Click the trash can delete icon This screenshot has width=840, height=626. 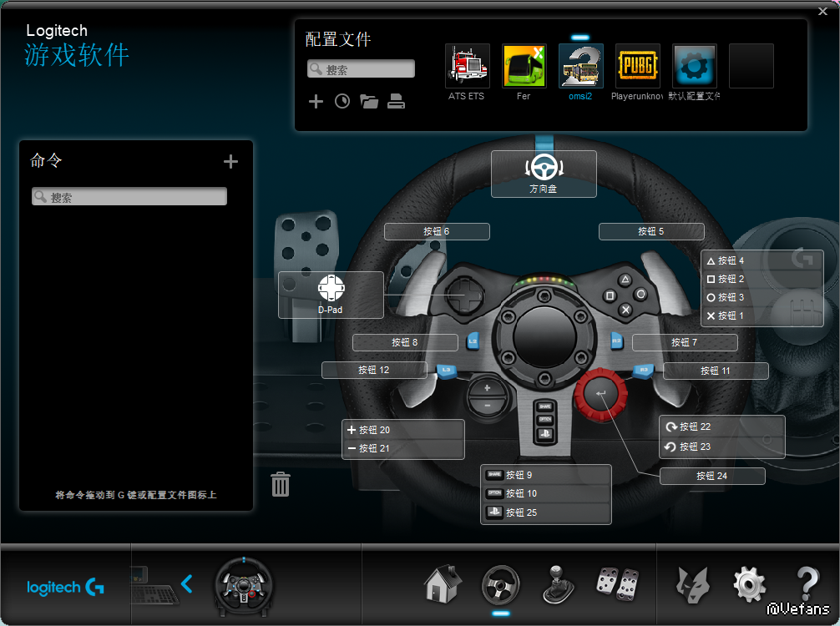tap(281, 484)
